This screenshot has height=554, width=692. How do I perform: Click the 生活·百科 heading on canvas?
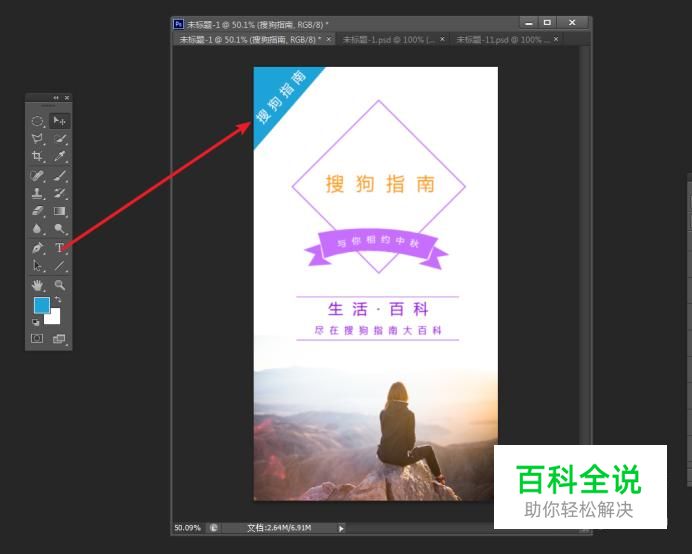(x=378, y=309)
